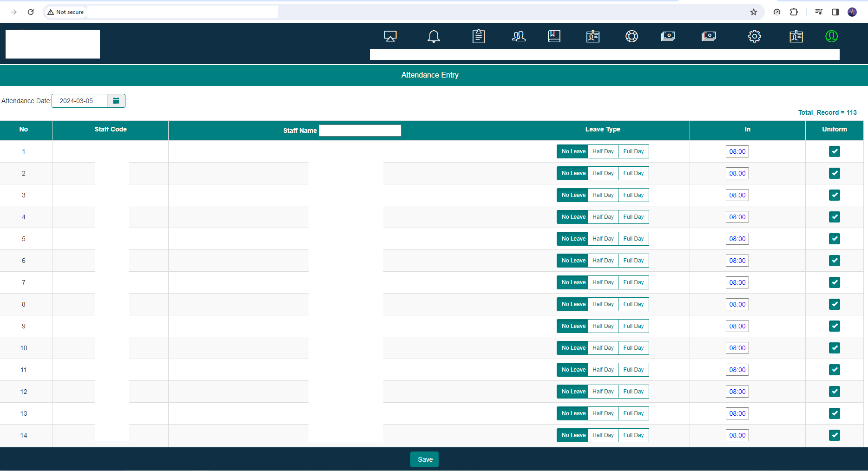Image resolution: width=868 pixels, height=471 pixels.
Task: Open the book icon in navigation
Action: tap(554, 36)
